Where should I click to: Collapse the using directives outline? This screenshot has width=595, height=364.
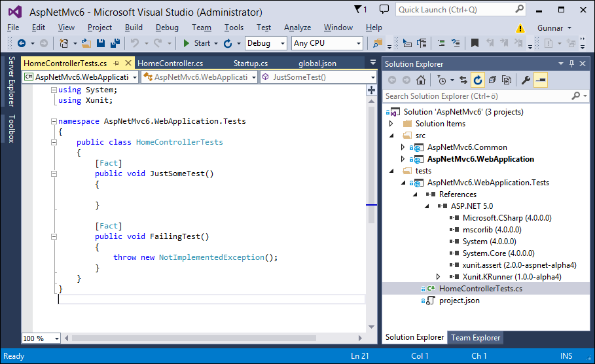(x=54, y=90)
